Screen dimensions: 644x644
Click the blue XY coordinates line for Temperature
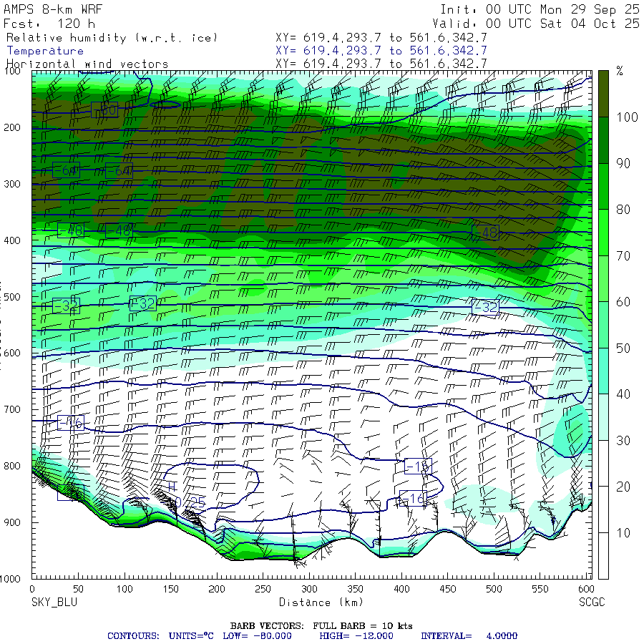tap(381, 51)
